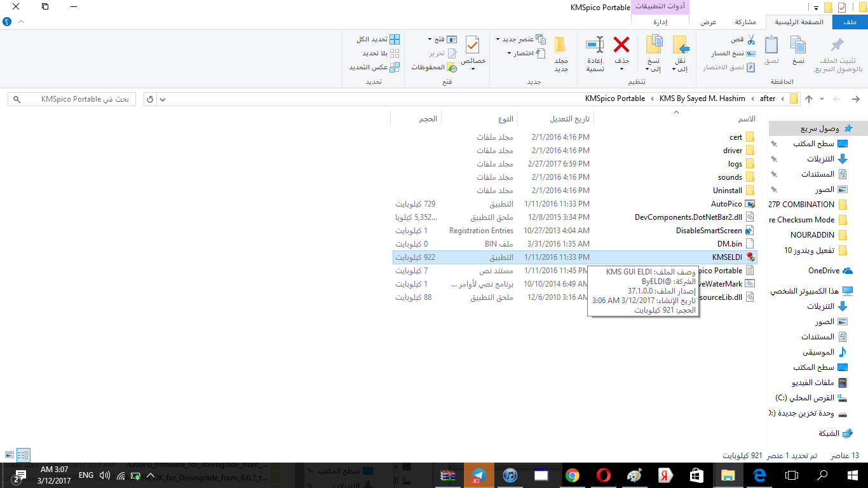This screenshot has width=868, height=488.
Task: Select the 'cert' folder row
Action: click(x=574, y=137)
